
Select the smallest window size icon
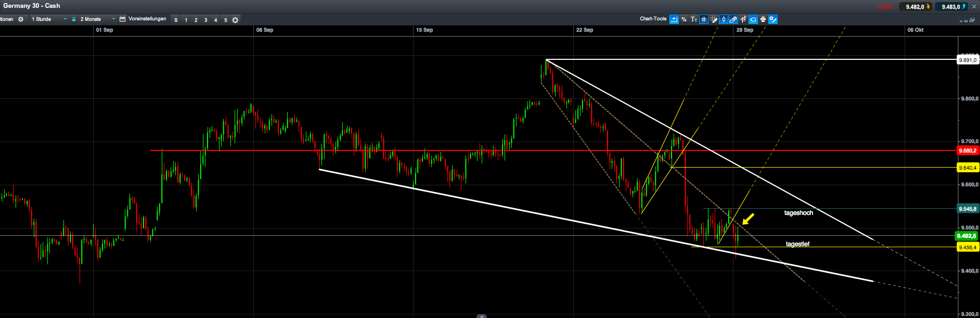click(961, 21)
